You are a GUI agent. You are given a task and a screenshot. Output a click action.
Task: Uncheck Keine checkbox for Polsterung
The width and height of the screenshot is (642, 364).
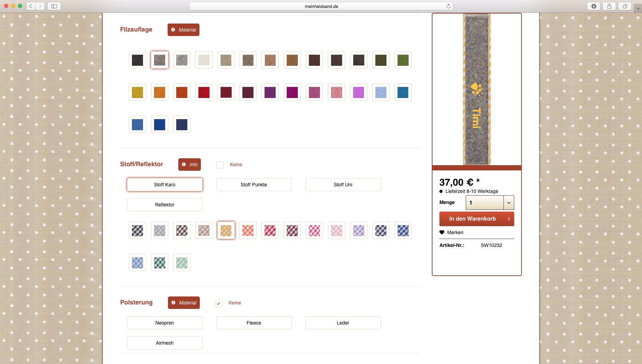219,303
